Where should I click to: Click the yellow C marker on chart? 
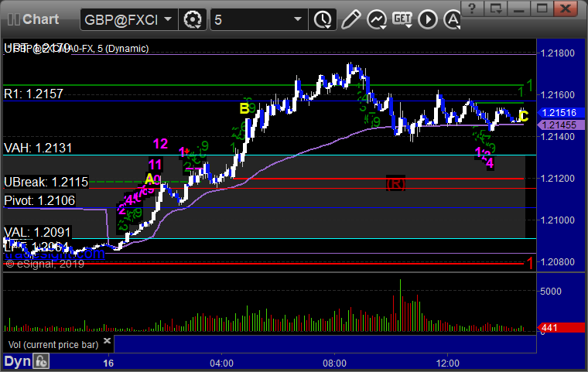(x=524, y=116)
